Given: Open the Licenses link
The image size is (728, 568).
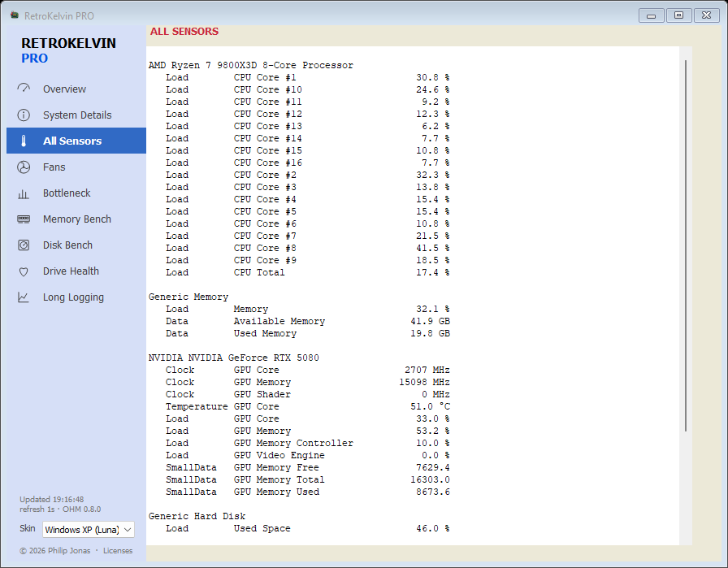Looking at the screenshot, I should click(x=118, y=550).
